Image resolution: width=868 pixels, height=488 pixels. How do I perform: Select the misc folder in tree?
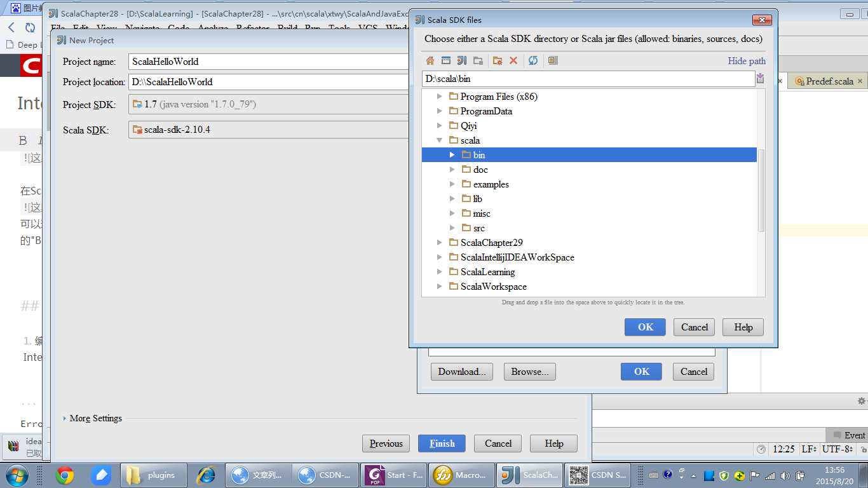tap(482, 213)
